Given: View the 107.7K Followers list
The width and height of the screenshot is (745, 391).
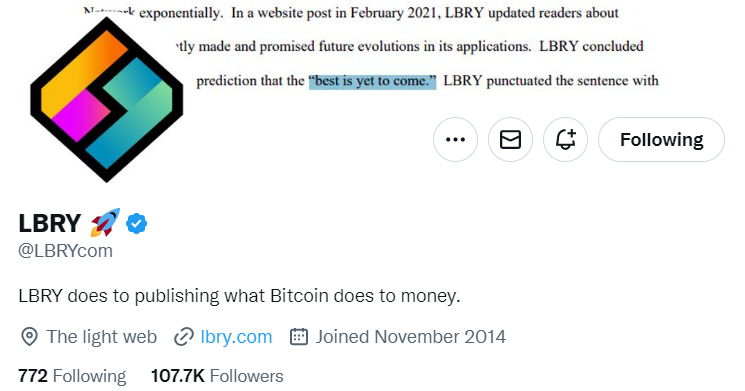Looking at the screenshot, I should click(217, 376).
